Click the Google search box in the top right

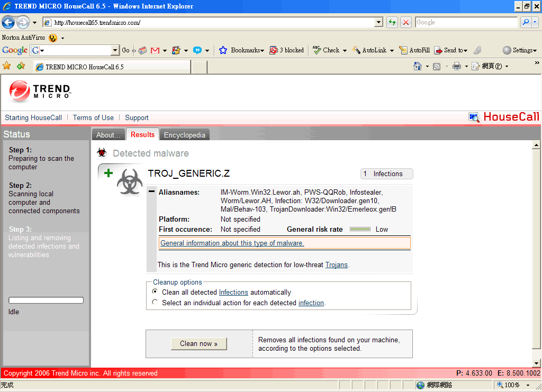(466, 22)
